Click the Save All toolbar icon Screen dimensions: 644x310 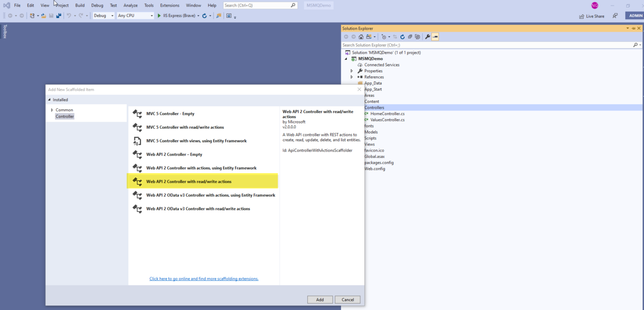pos(59,16)
